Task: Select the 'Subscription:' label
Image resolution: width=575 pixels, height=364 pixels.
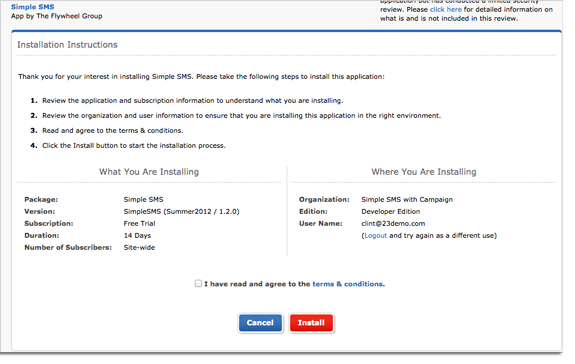Action: pos(49,223)
